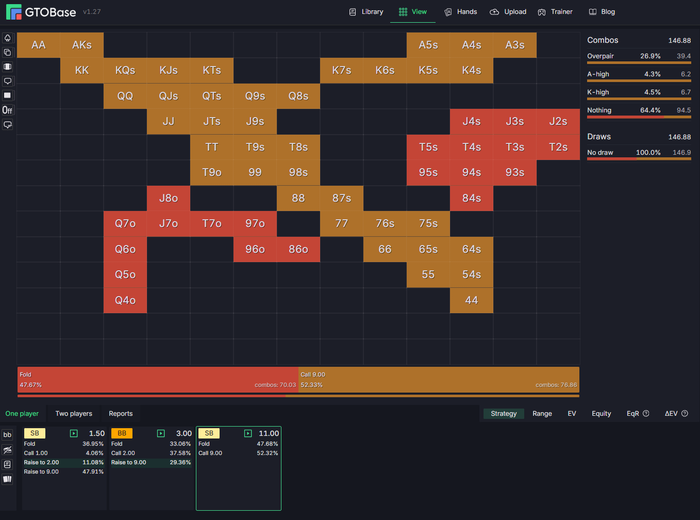
Task: Select the View tab
Action: (x=412, y=12)
